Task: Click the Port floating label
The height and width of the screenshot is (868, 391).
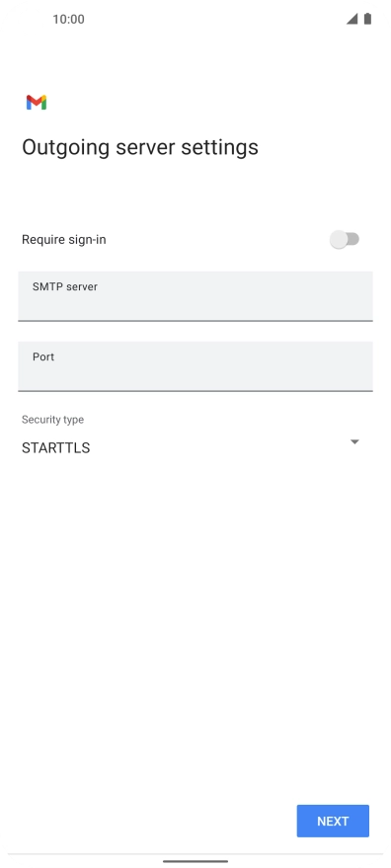Action: click(x=43, y=357)
